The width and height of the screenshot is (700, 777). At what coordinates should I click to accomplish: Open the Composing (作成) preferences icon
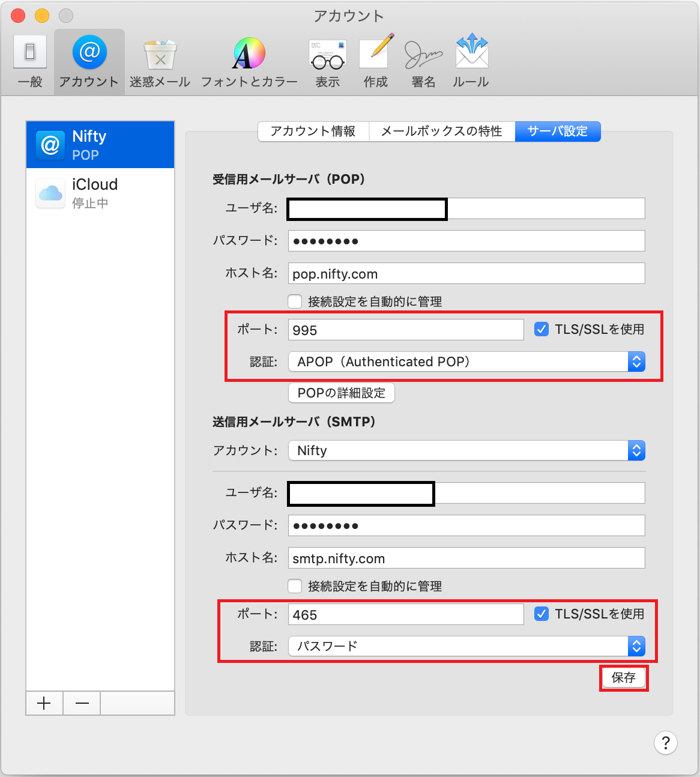(x=376, y=62)
